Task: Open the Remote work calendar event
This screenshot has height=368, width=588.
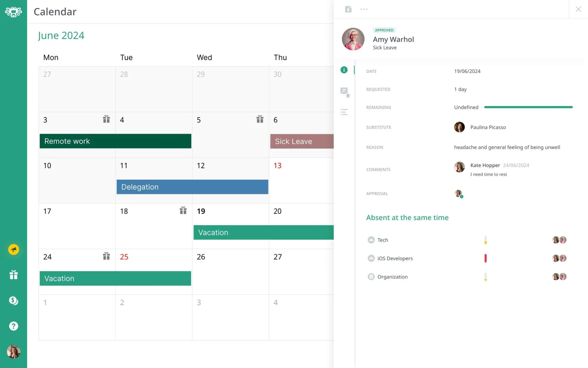Action: [115, 141]
